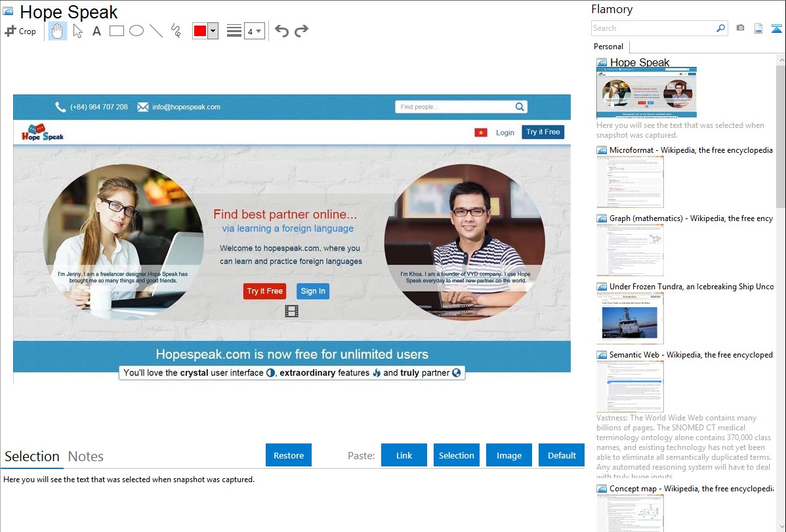786x532 pixels.
Task: Click the scrollbar down arrow in sidebar
Action: point(781,527)
